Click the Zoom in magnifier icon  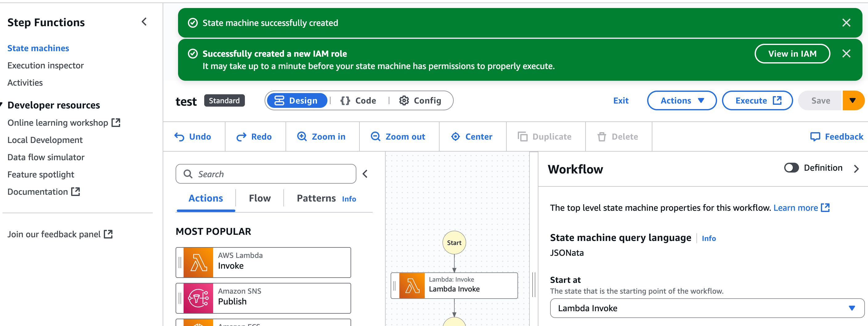point(302,137)
